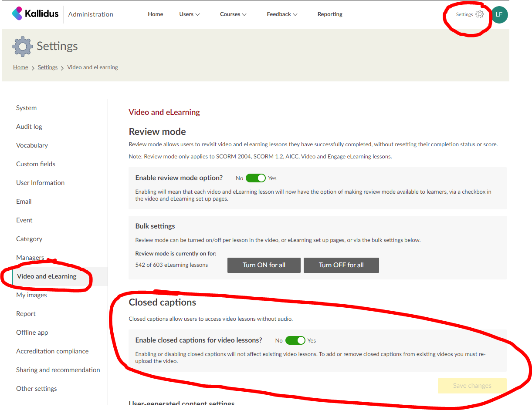Image resolution: width=532 pixels, height=410 pixels.
Task: Open Email settings section
Action: coord(24,202)
